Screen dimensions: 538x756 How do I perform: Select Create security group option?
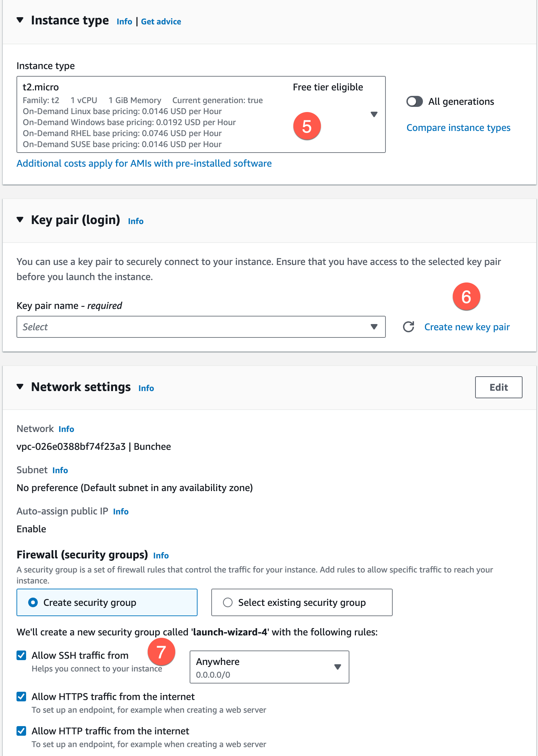[33, 602]
